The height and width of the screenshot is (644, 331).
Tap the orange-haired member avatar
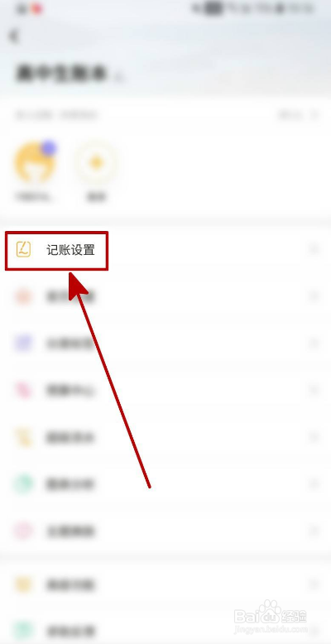(x=35, y=162)
